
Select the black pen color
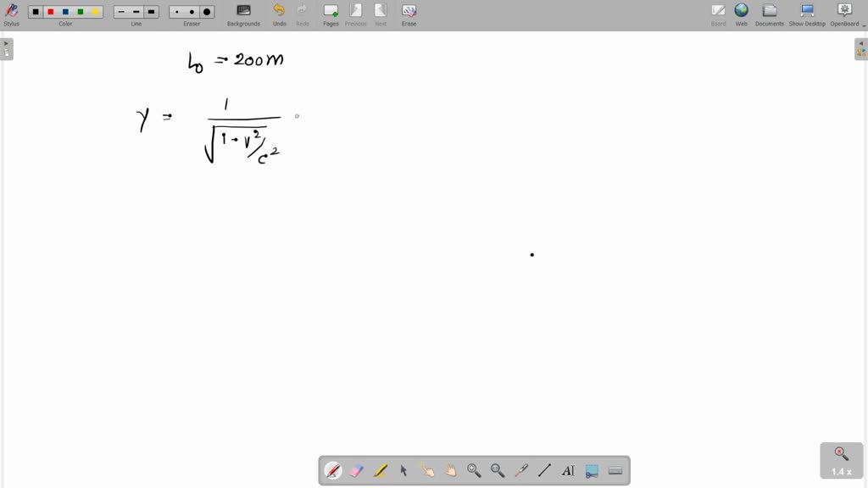(x=36, y=12)
